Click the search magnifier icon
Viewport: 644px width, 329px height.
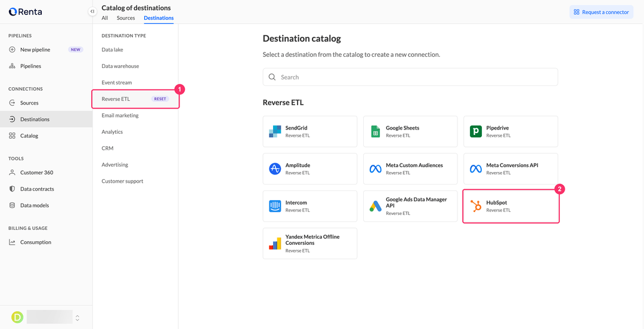point(272,77)
